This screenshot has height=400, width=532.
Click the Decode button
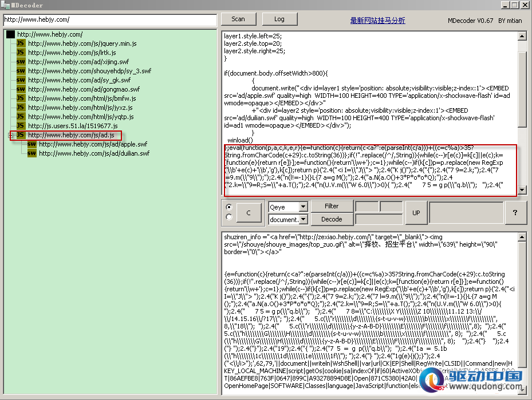[x=332, y=219]
